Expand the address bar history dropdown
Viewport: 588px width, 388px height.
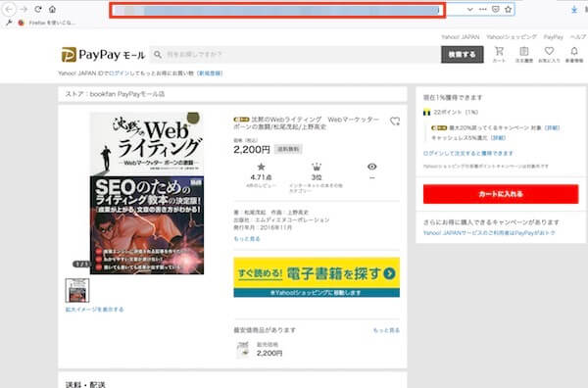[x=469, y=10]
